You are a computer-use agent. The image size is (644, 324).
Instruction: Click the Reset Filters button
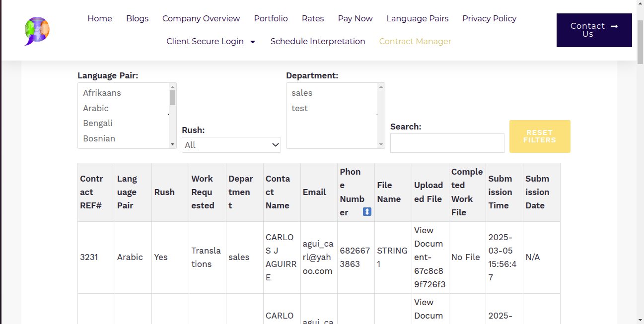pos(540,136)
